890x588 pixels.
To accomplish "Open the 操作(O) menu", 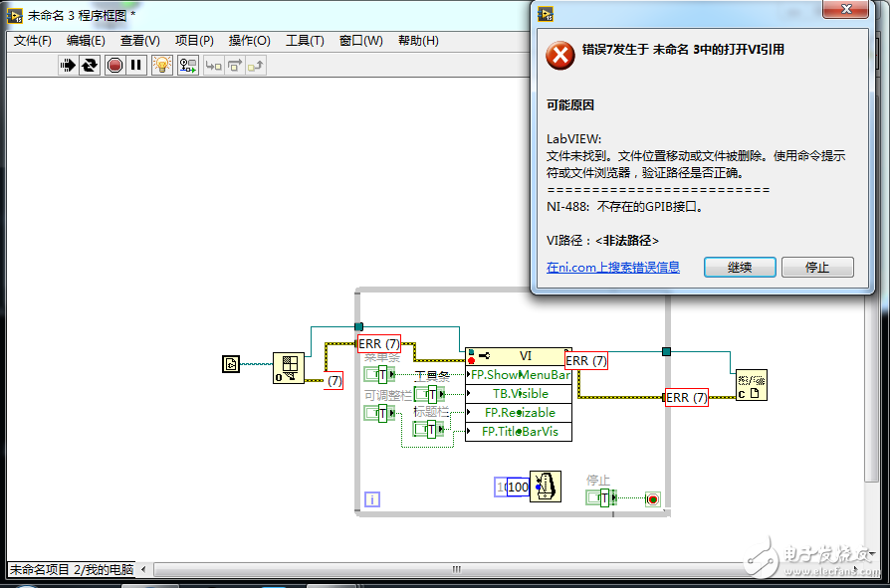I will (249, 41).
